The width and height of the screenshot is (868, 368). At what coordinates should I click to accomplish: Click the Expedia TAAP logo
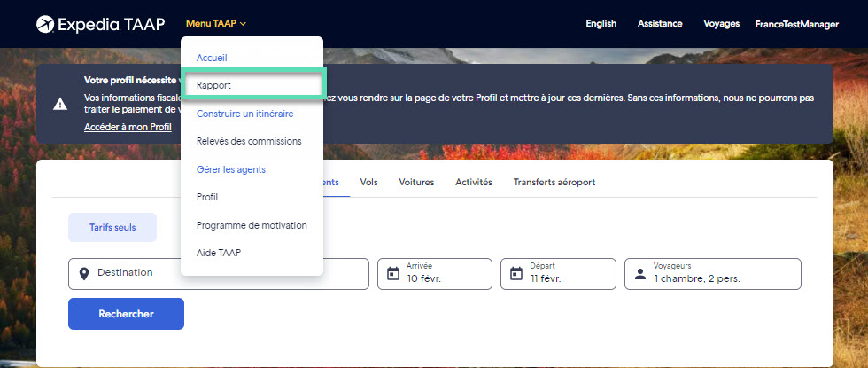pyautogui.click(x=100, y=24)
